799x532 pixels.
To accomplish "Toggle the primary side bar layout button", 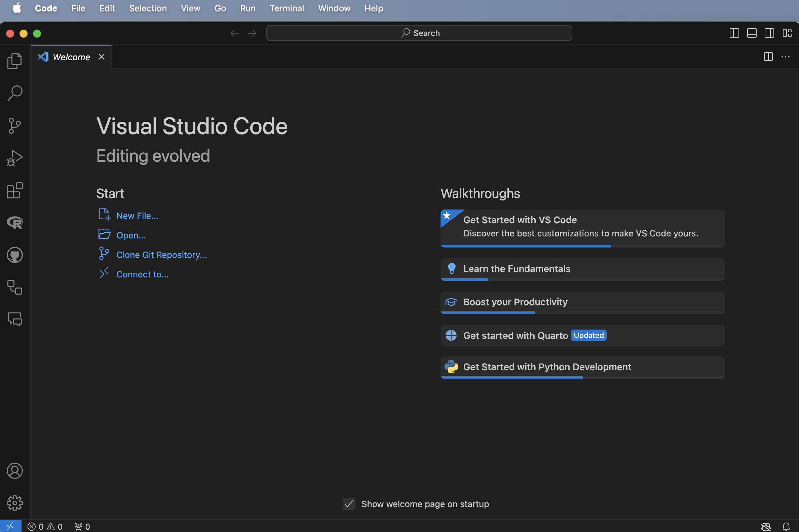I will coord(734,33).
